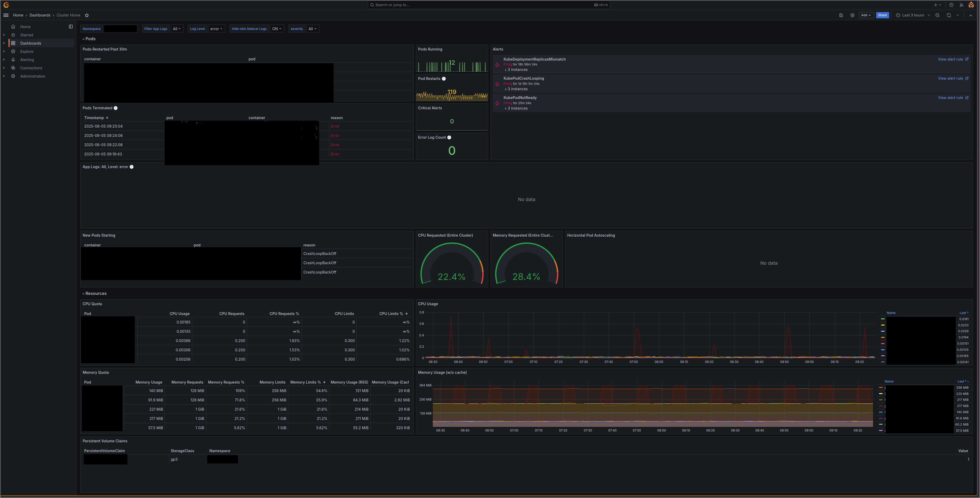
Task: Sort Memory Quota by Memory Limits % column
Action: pyautogui.click(x=308, y=382)
